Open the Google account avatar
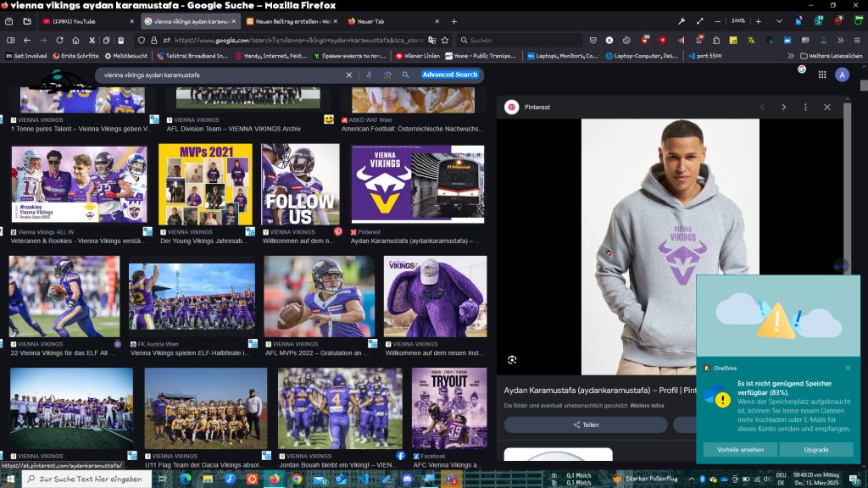This screenshot has width=868, height=488. (x=842, y=75)
